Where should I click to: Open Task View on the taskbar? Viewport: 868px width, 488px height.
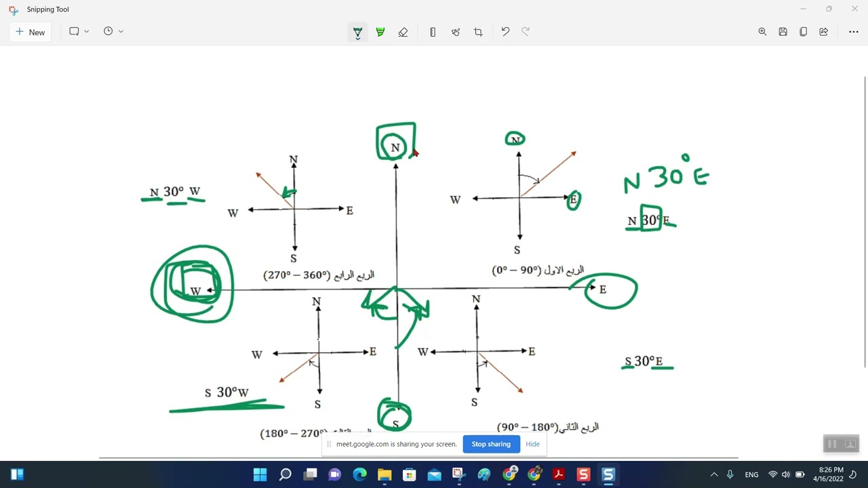(310, 474)
